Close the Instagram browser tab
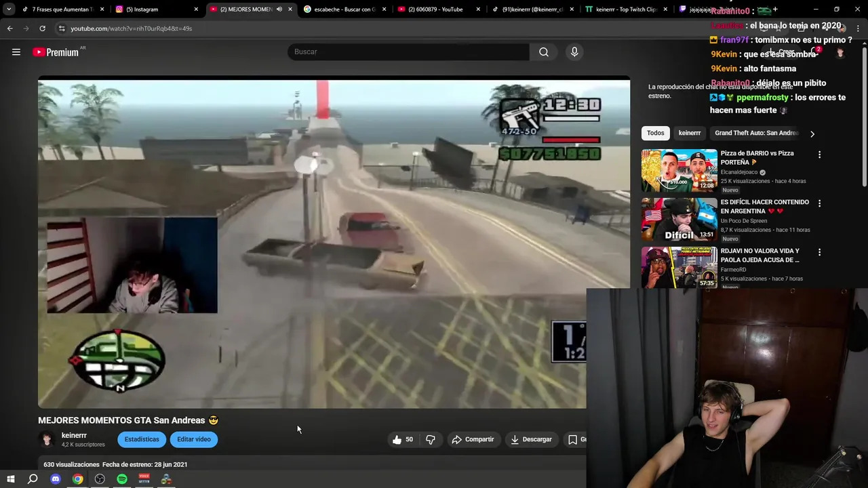This screenshot has width=868, height=488. click(x=196, y=9)
